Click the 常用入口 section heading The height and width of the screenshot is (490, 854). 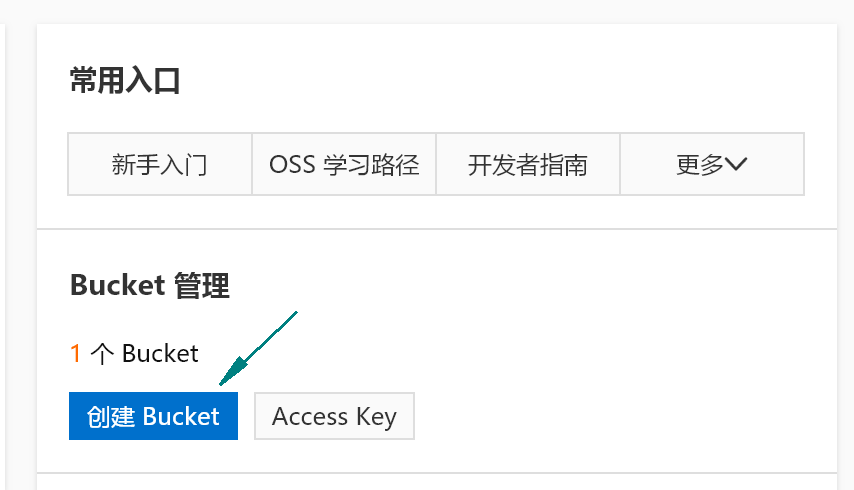tap(125, 81)
